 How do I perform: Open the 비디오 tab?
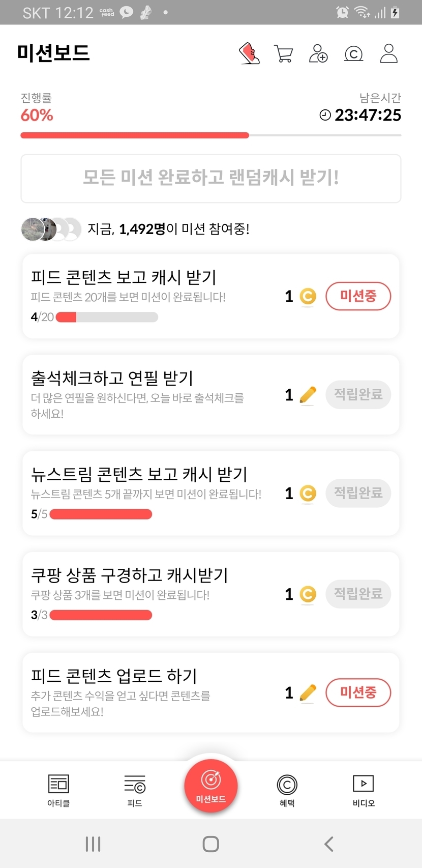click(x=364, y=790)
